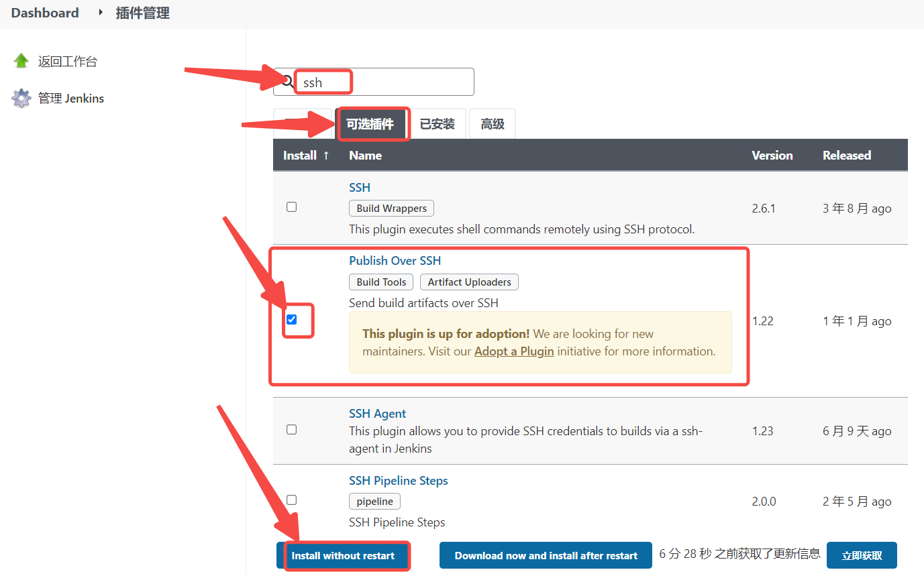The width and height of the screenshot is (924, 574).
Task: Open the 高级 tab
Action: 492,124
